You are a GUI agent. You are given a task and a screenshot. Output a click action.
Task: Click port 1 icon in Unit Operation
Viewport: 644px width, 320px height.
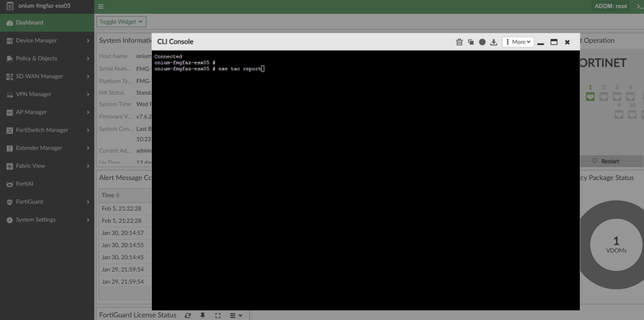(590, 97)
